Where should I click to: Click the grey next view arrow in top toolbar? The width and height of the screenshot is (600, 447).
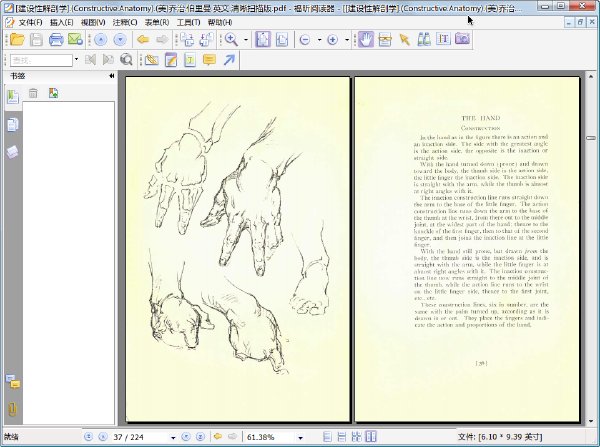[162, 39]
